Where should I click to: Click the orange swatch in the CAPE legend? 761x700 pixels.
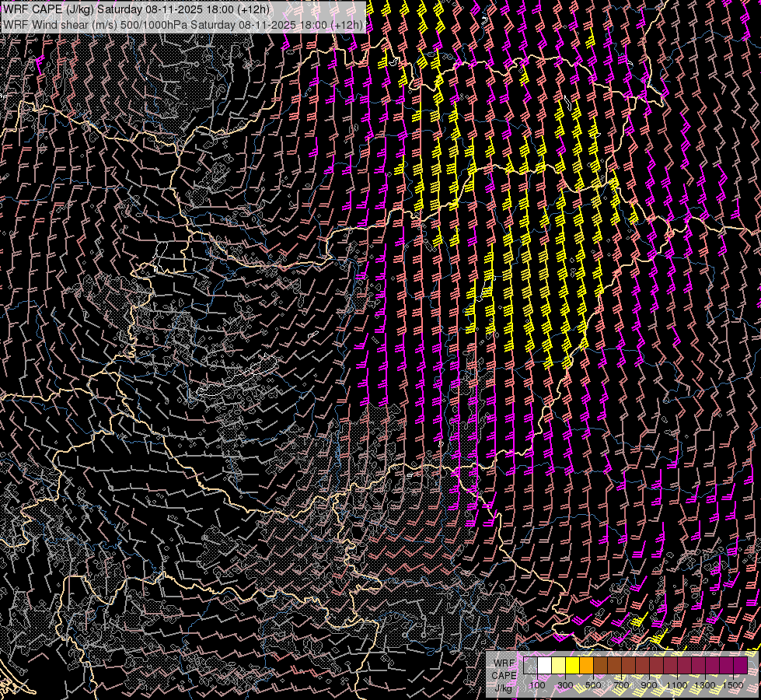click(586, 666)
